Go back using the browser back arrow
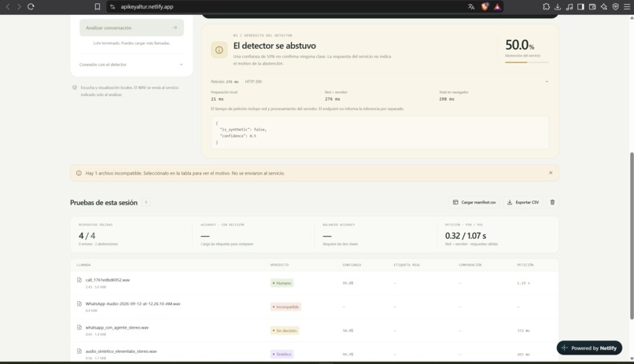Image resolution: width=634 pixels, height=364 pixels. pos(8,7)
